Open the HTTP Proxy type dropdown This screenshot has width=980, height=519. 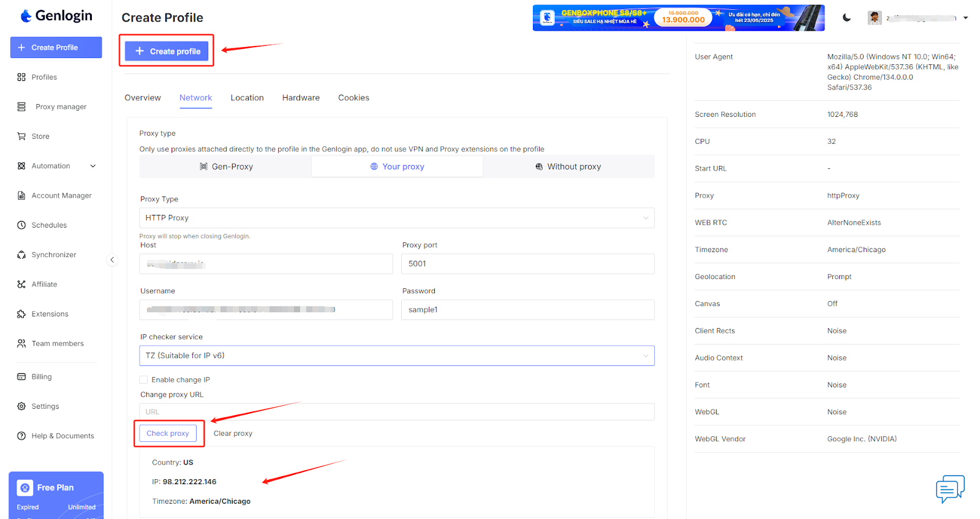[x=396, y=218]
